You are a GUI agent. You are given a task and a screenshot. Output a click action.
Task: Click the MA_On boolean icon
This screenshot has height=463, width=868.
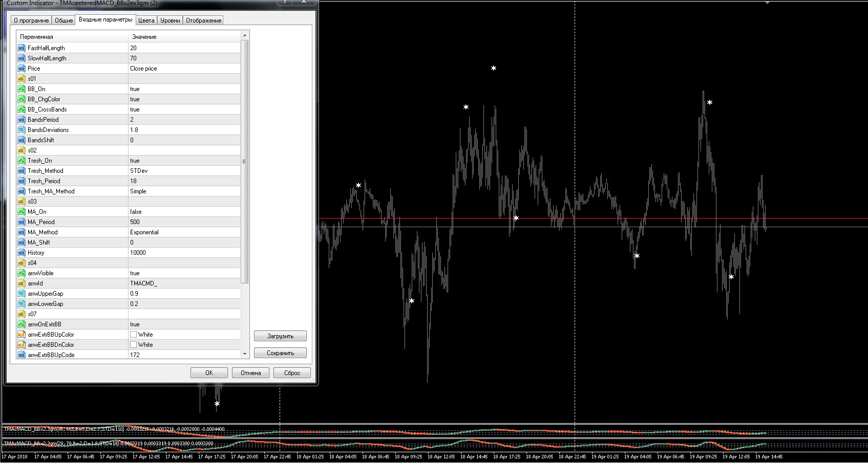(x=22, y=212)
